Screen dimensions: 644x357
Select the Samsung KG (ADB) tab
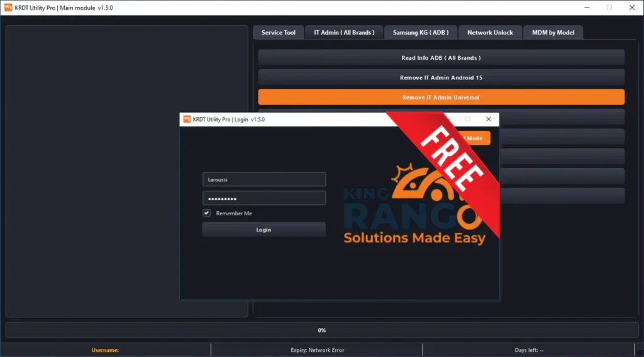[421, 33]
